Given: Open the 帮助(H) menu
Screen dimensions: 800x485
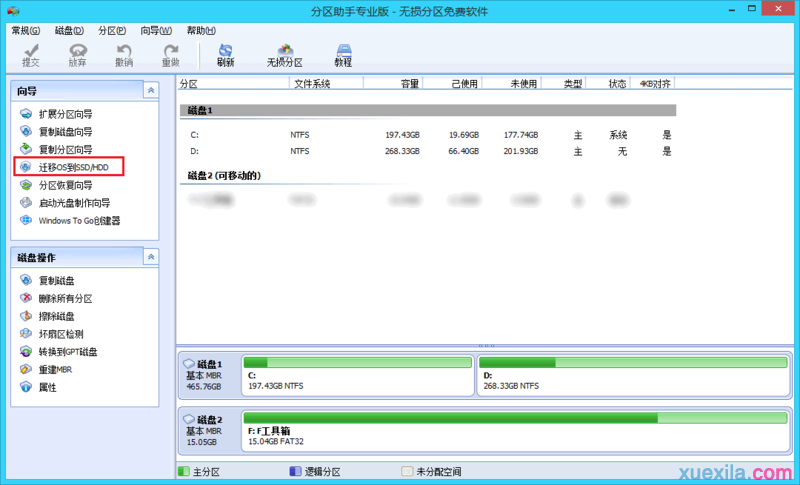Looking at the screenshot, I should 201,31.
